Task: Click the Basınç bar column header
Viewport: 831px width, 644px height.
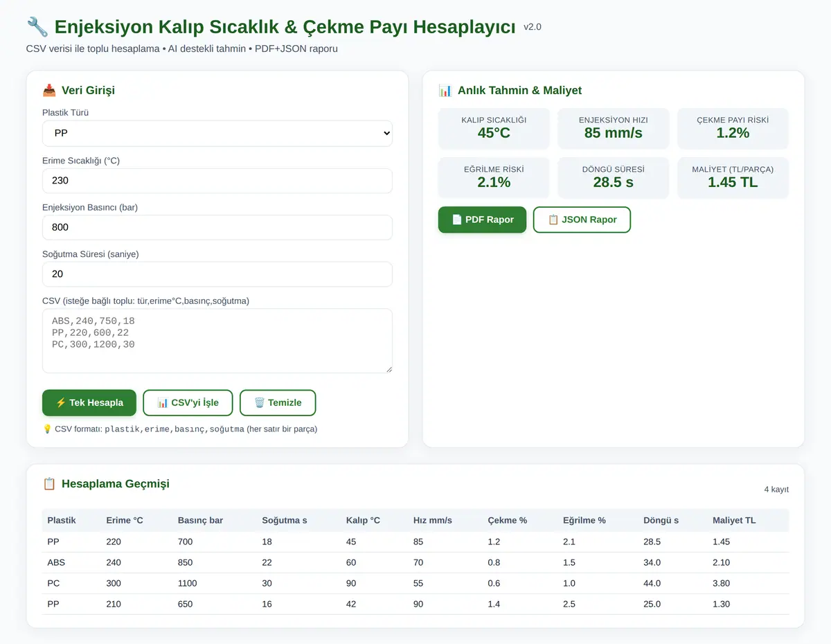Action: pyautogui.click(x=200, y=520)
